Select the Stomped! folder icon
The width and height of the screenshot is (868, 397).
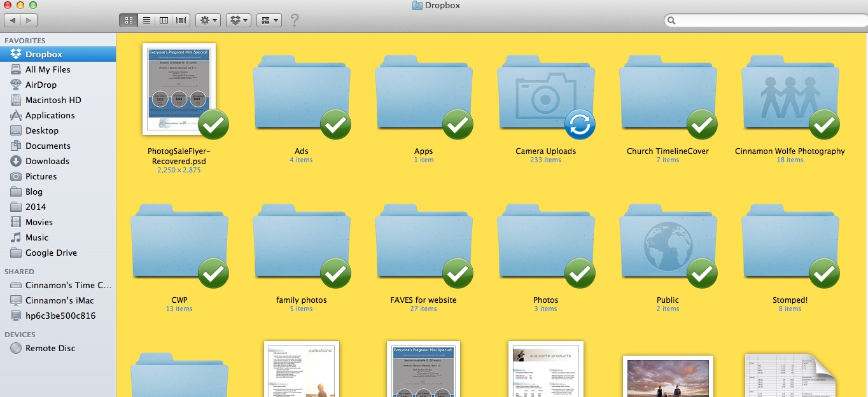pyautogui.click(x=790, y=242)
